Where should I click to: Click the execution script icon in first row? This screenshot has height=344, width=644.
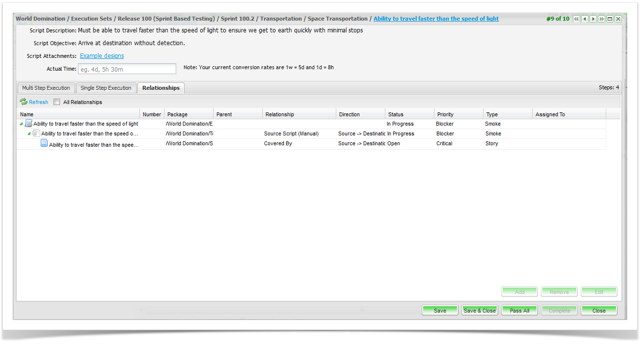[28, 124]
